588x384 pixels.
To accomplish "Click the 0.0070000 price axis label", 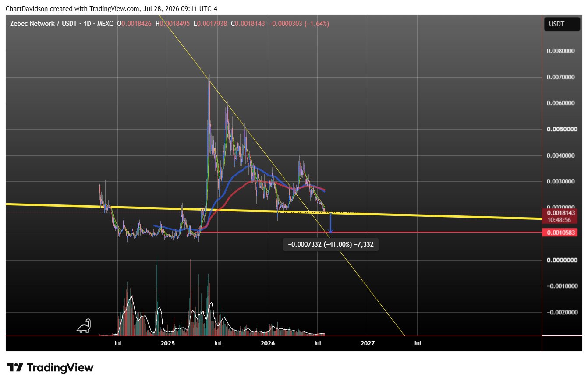I will [x=560, y=77].
